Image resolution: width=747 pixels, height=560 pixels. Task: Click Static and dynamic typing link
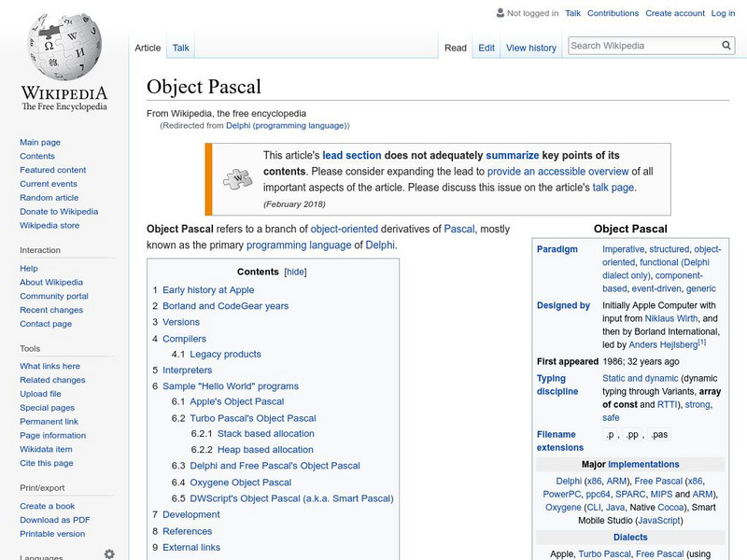641,378
